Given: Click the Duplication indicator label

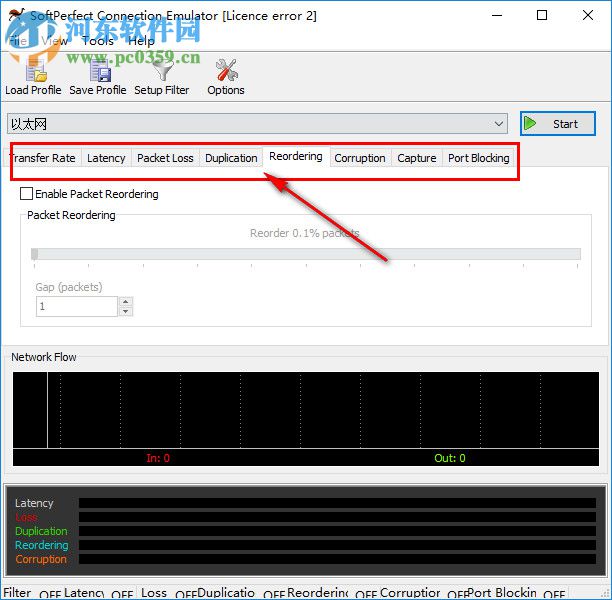Looking at the screenshot, I should (41, 531).
